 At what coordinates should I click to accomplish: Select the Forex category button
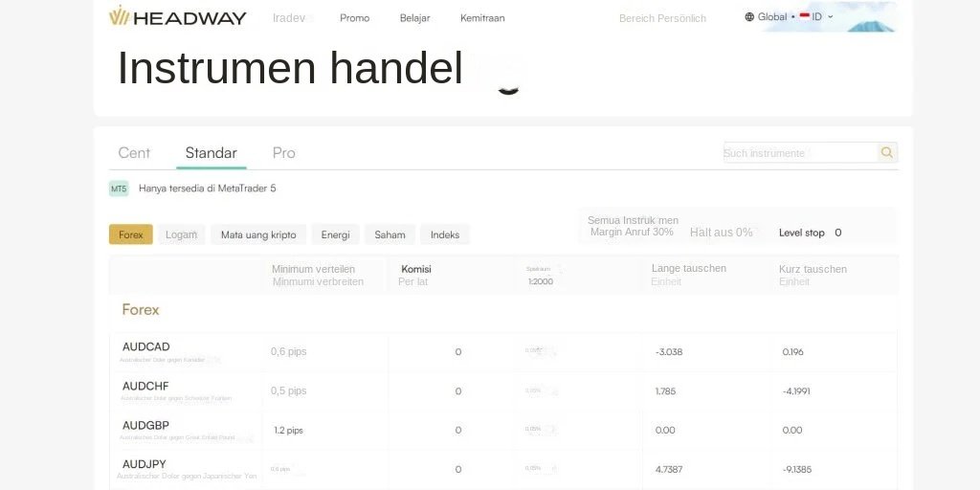[130, 234]
